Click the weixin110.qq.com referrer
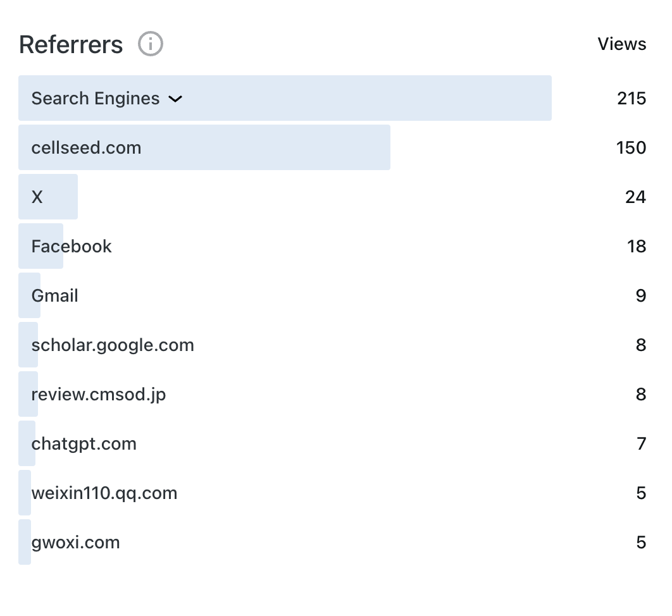The image size is (672, 616). 104,493
